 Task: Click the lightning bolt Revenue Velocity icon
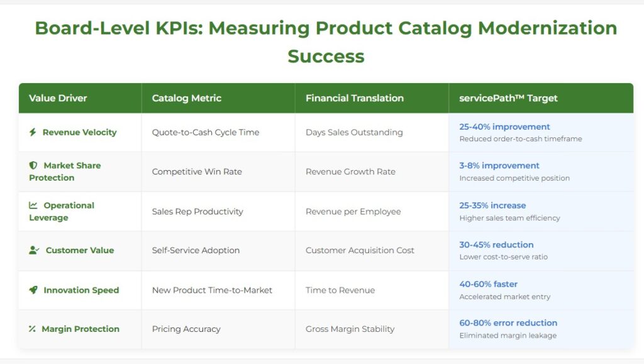coord(33,132)
